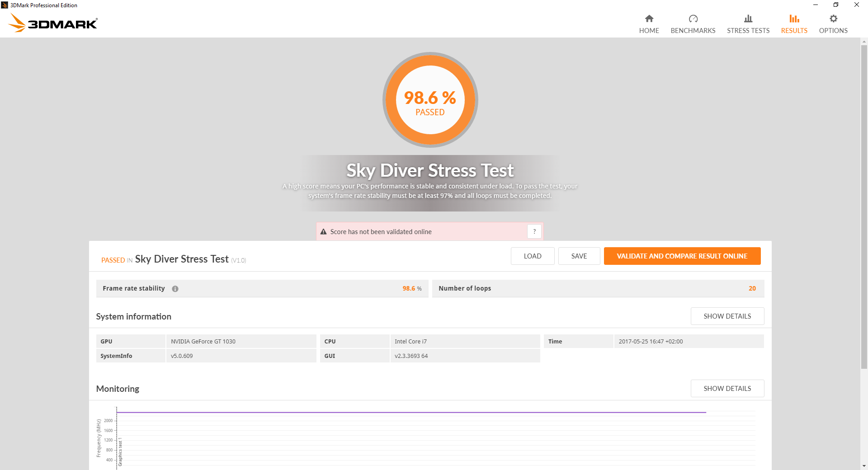Click the System information heading
Screen dimensions: 868x470
click(134, 316)
